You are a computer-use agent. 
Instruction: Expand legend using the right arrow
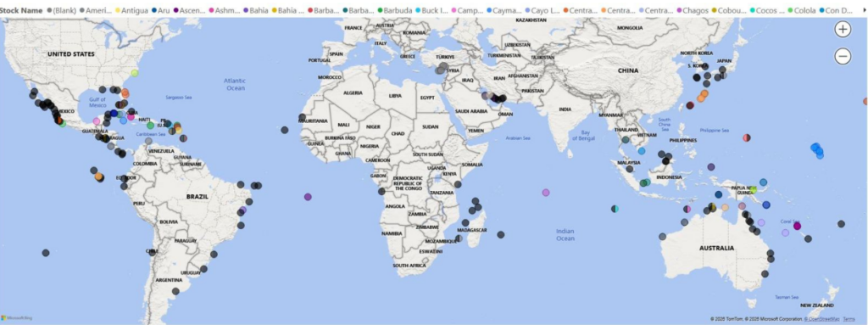865,10
